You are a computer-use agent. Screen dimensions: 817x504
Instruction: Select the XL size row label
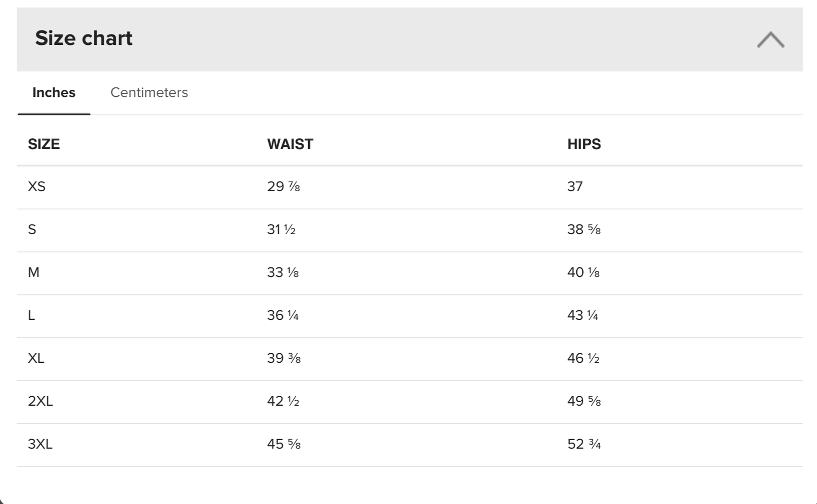click(36, 358)
